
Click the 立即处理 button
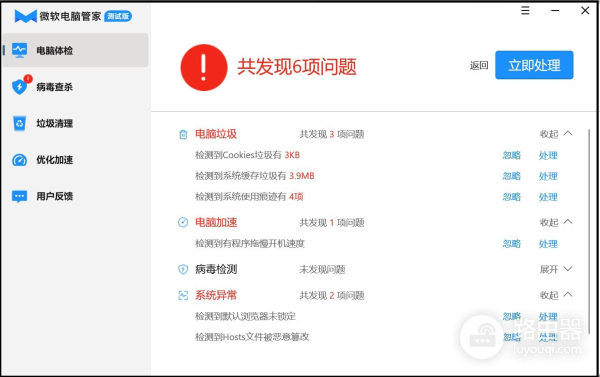pyautogui.click(x=534, y=65)
